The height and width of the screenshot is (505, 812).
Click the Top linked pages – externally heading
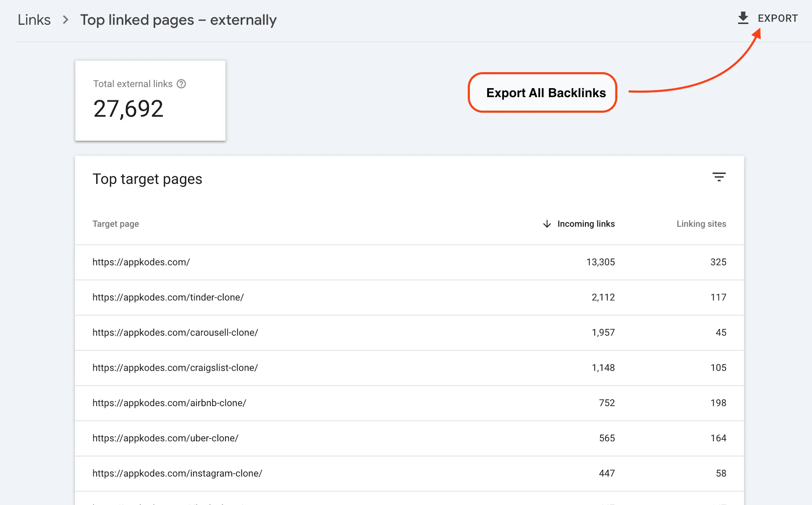pyautogui.click(x=178, y=20)
